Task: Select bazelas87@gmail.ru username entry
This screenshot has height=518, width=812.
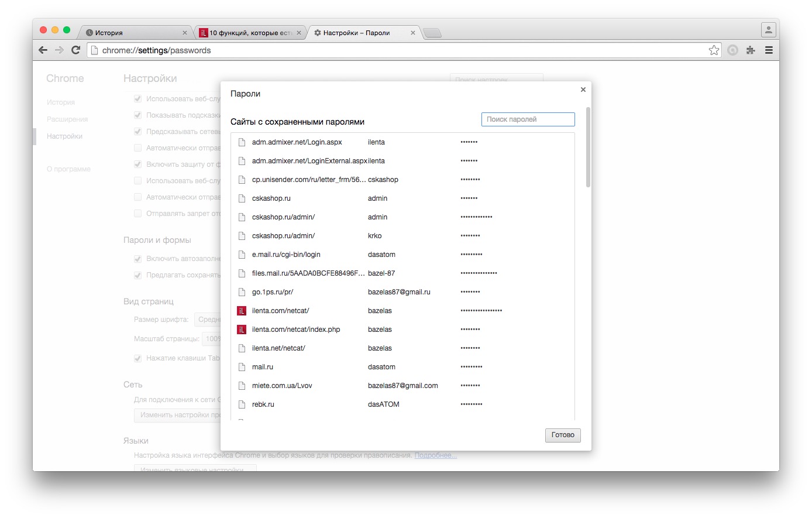Action: pos(399,292)
